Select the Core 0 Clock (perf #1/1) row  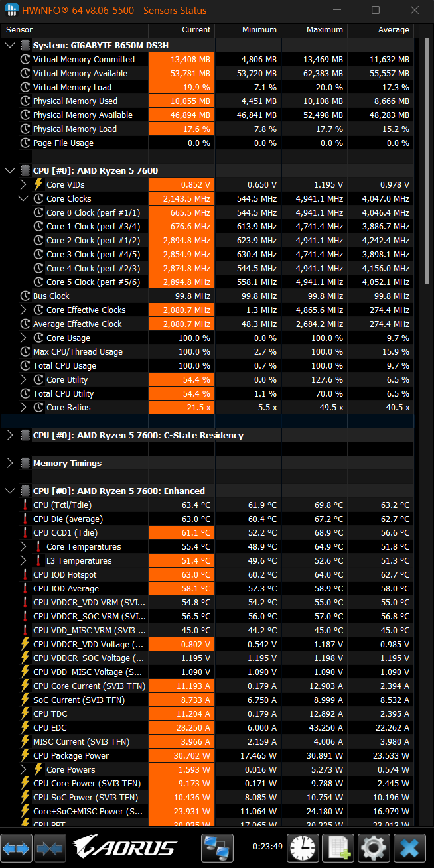207,212
